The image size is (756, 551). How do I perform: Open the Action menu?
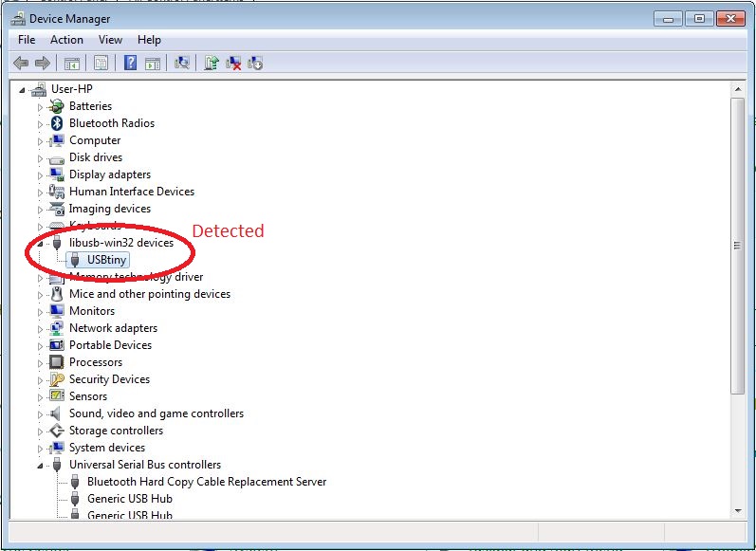click(x=66, y=40)
